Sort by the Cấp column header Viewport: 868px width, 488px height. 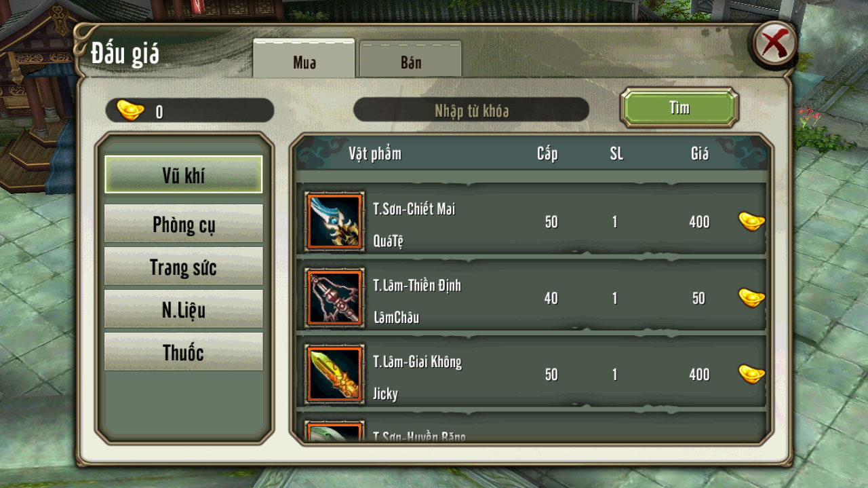[x=547, y=153]
